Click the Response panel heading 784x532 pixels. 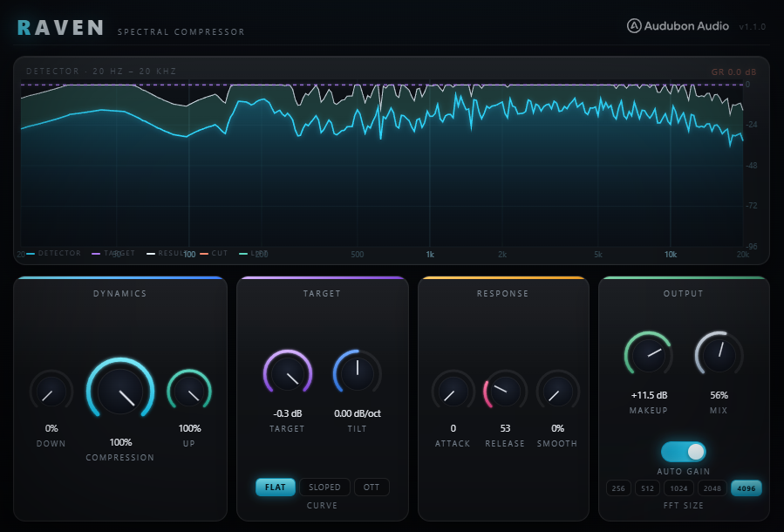502,294
